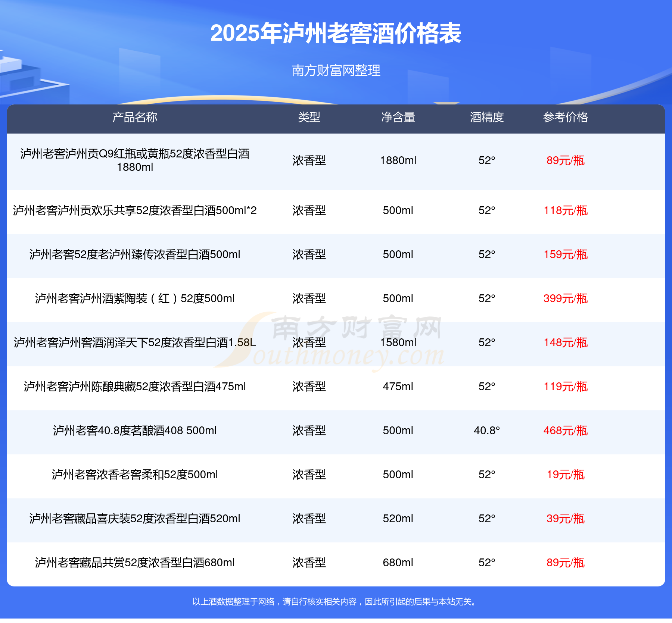Select the 净含量 column header
The width and height of the screenshot is (672, 623).
tap(398, 117)
